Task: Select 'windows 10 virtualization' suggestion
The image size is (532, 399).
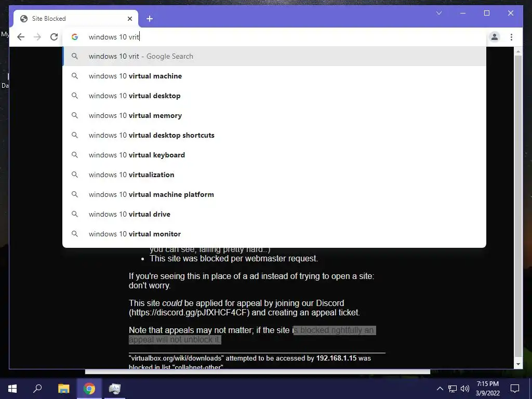Action: (x=274, y=175)
